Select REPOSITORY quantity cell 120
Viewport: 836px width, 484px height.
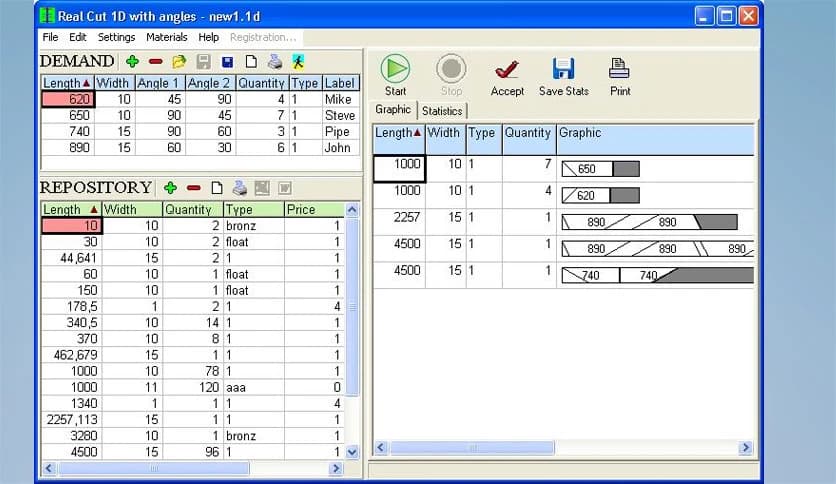coord(192,387)
